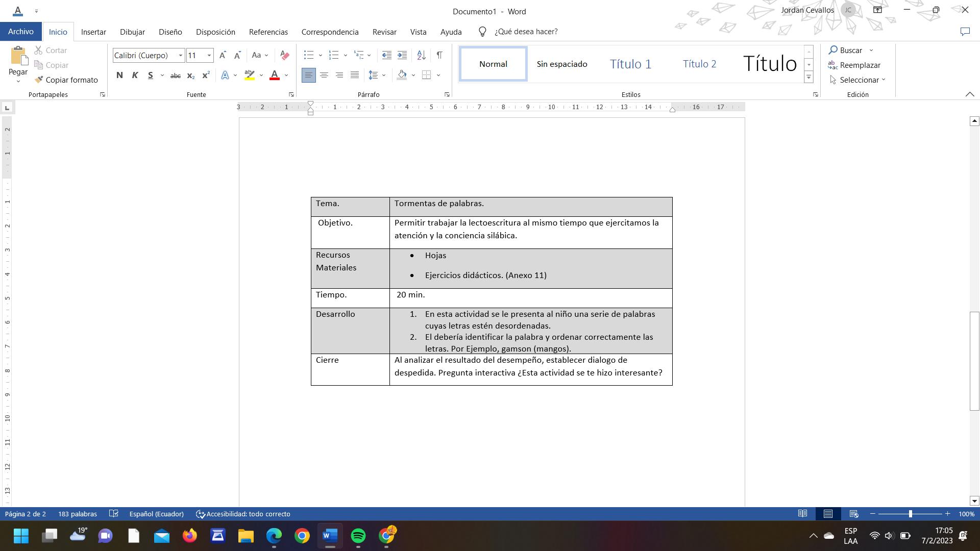Image resolution: width=980 pixels, height=551 pixels.
Task: Open Spotify from the taskbar
Action: [x=358, y=536]
